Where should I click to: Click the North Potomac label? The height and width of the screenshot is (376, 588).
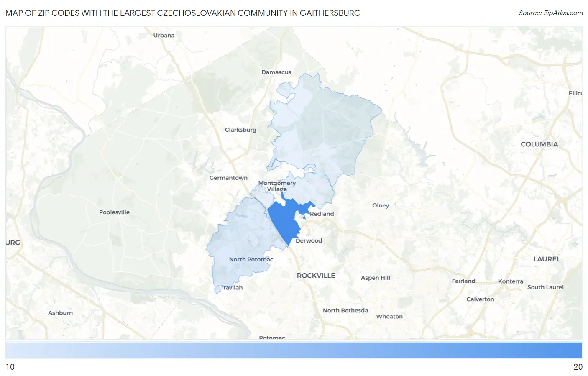click(x=251, y=259)
